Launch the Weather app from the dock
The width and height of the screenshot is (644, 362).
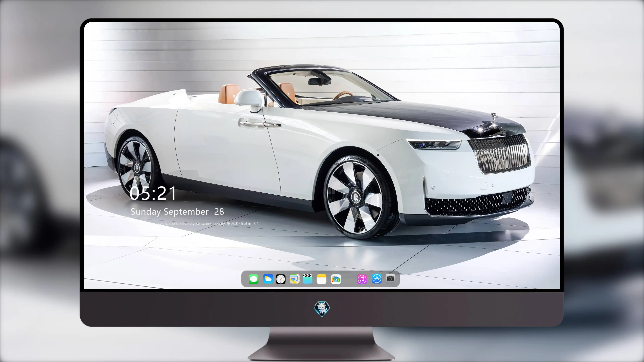click(x=268, y=279)
